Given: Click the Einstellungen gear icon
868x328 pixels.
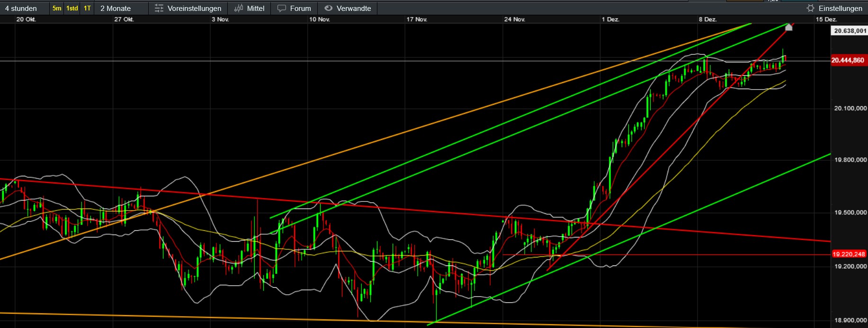Looking at the screenshot, I should [x=811, y=9].
